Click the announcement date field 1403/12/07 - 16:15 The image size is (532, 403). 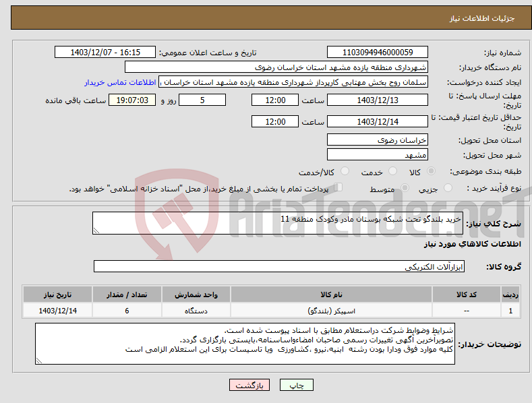click(105, 53)
